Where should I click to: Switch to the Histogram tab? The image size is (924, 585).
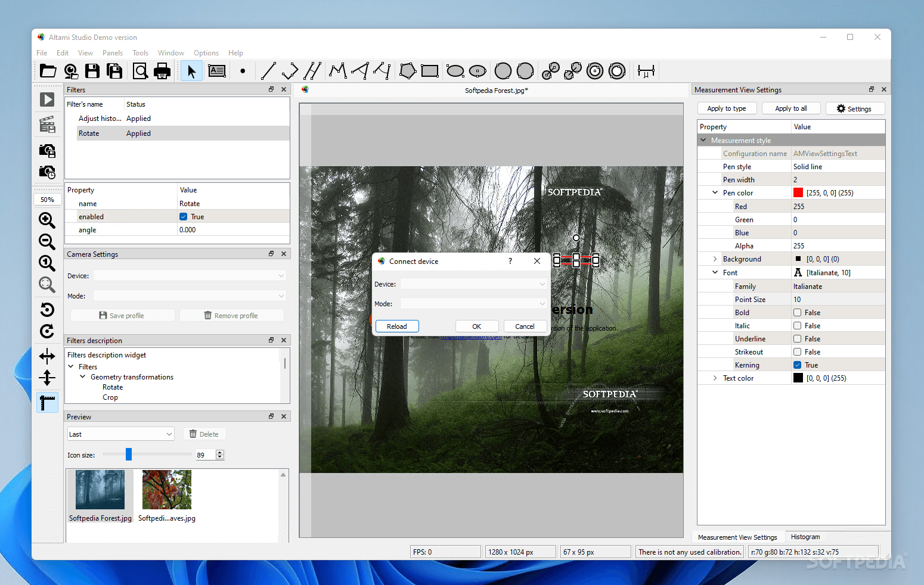[x=805, y=537]
